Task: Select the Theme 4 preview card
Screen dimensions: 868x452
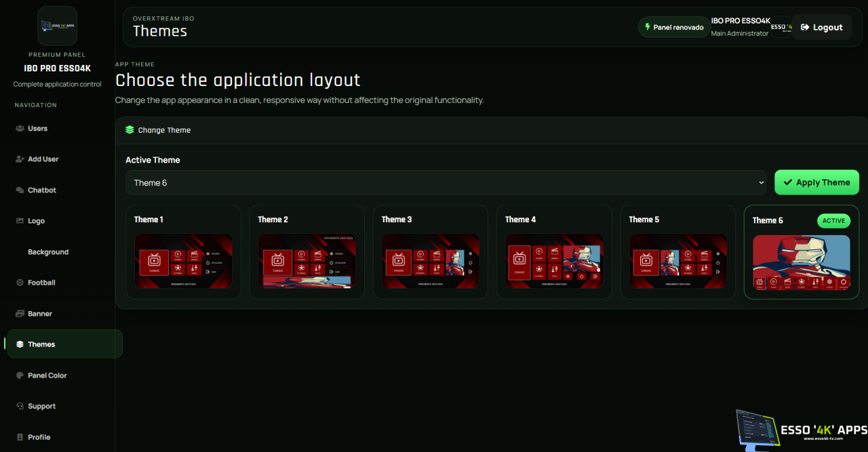Action: coord(554,252)
